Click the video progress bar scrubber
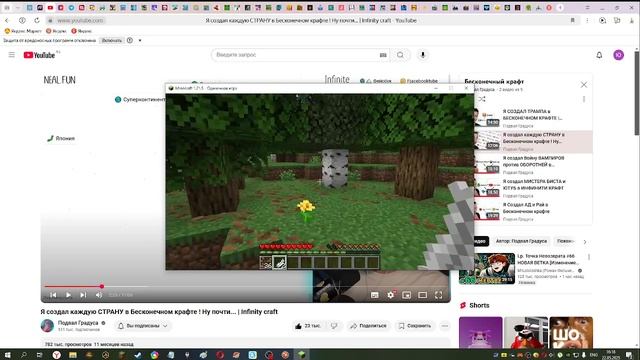The width and height of the screenshot is (640, 360). 102,286
